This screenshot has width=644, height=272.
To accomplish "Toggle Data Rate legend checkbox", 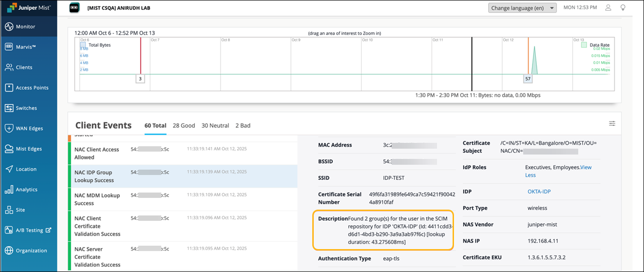I will pyautogui.click(x=584, y=45).
